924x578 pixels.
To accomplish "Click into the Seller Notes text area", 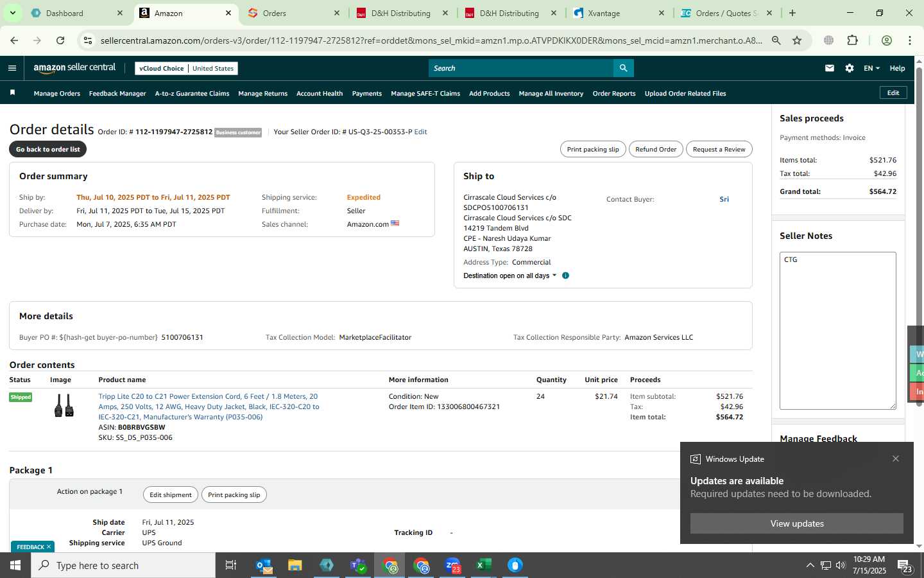I will click(838, 331).
